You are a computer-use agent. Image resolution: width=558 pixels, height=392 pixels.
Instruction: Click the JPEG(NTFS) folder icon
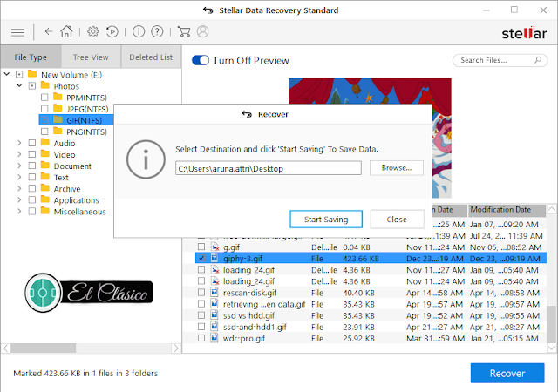coord(58,108)
